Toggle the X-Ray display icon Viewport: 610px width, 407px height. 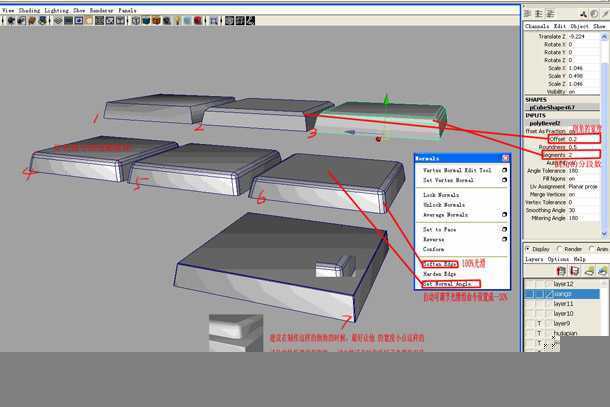pyautogui.click(x=230, y=20)
